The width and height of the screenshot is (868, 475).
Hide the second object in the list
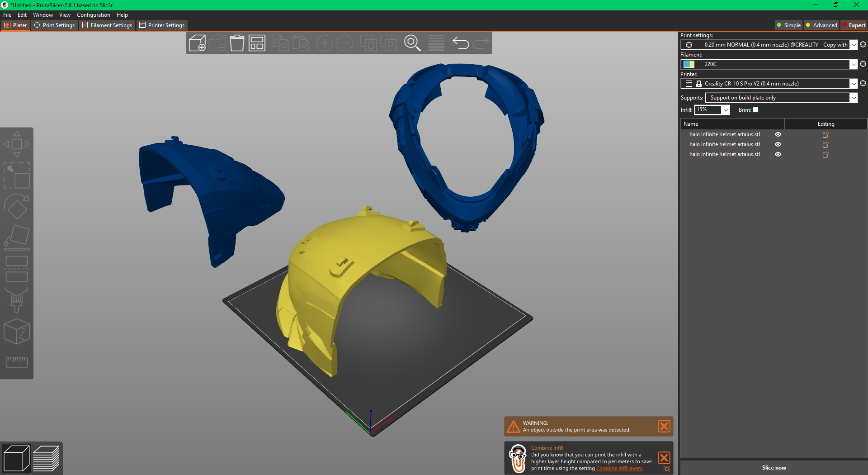(x=778, y=144)
